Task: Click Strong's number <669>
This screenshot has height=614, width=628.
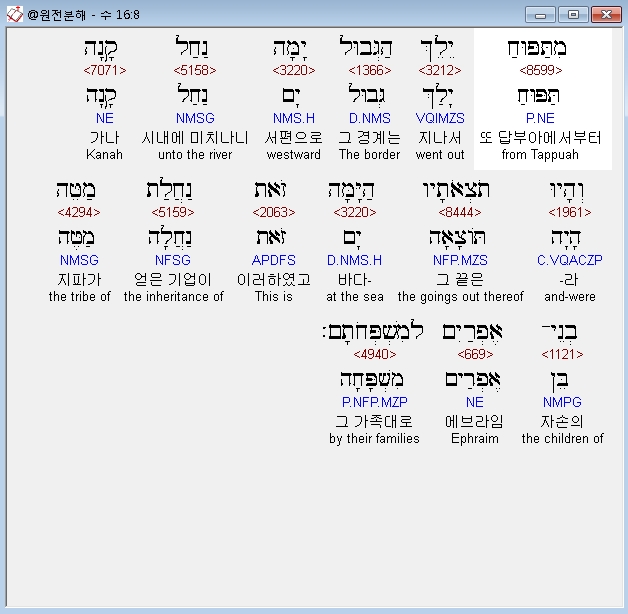Action: (x=475, y=354)
